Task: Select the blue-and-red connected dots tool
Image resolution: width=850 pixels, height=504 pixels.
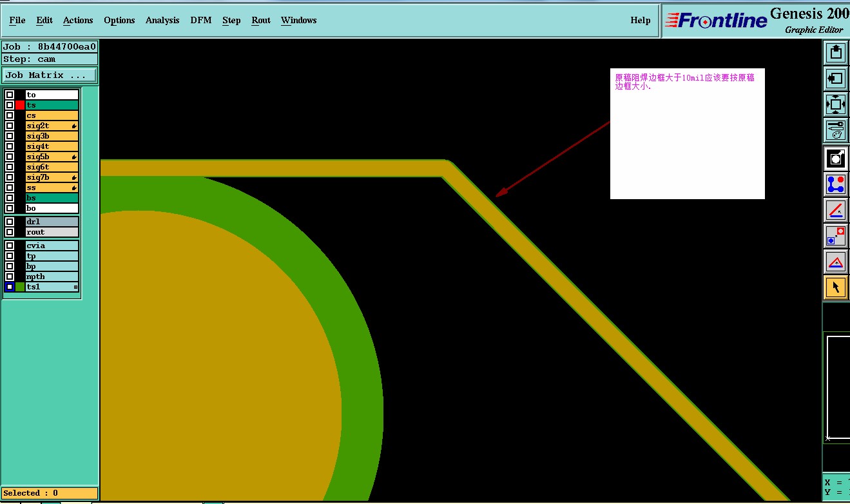Action: [x=836, y=184]
